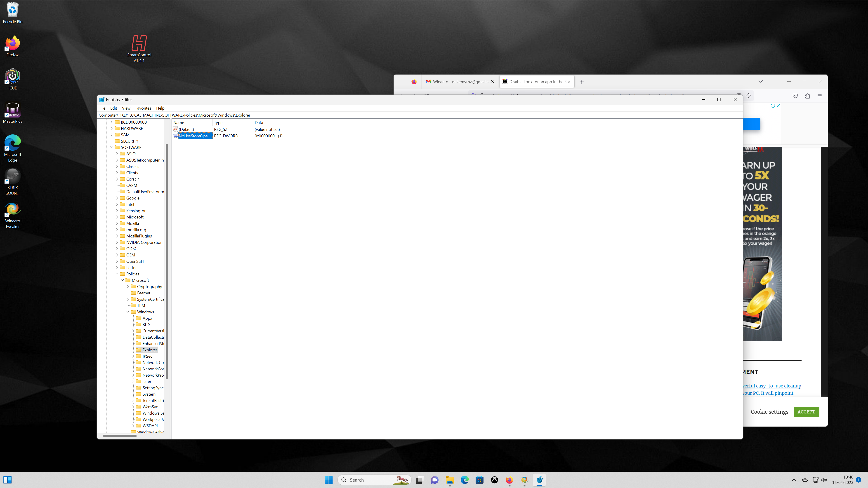
Task: Open Microsoft Store from taskbar
Action: tap(479, 480)
